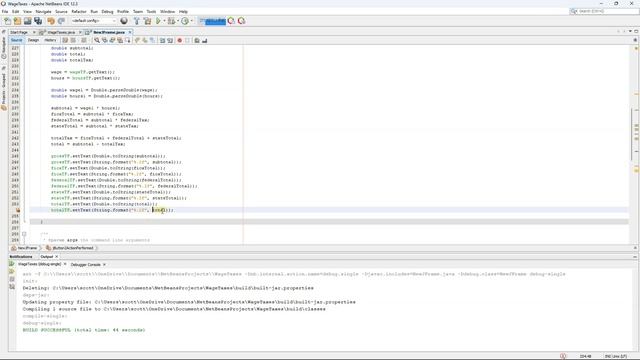Click the Uncomment editor toolbar icon
The image size is (640, 360).
point(205,40)
